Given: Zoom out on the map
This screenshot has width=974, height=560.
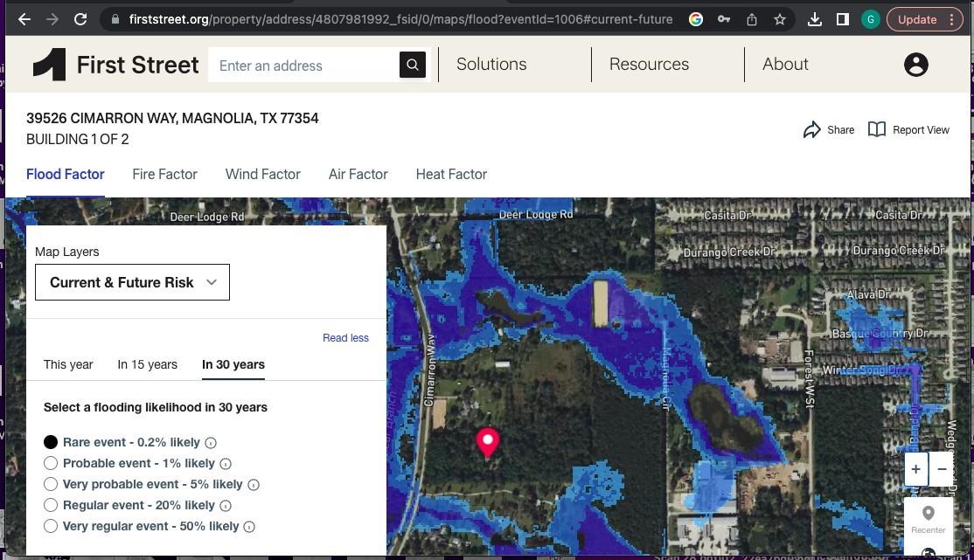Looking at the screenshot, I should pyautogui.click(x=942, y=469).
